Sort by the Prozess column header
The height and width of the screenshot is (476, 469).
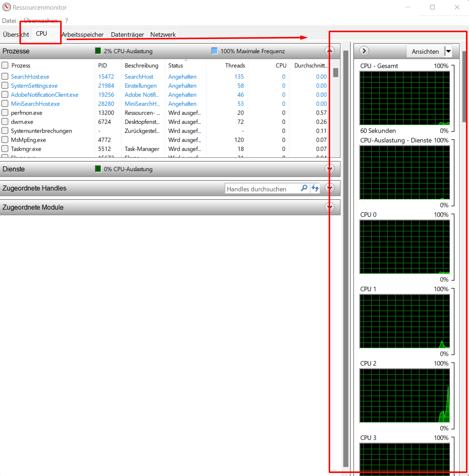(x=52, y=65)
